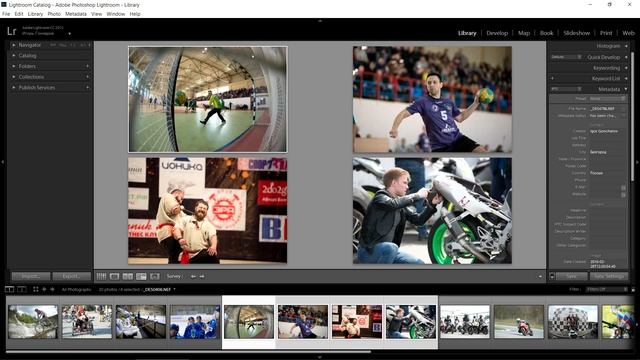Image resolution: width=640 pixels, height=360 pixels.
Task: Open metadata Preset dropdown
Action: [607, 99]
